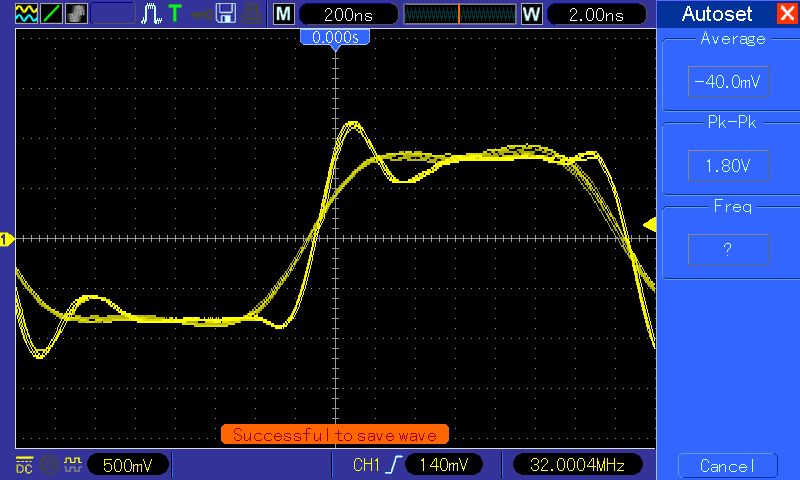
Task: Click the rising edge trigger slope icon
Action: point(393,465)
